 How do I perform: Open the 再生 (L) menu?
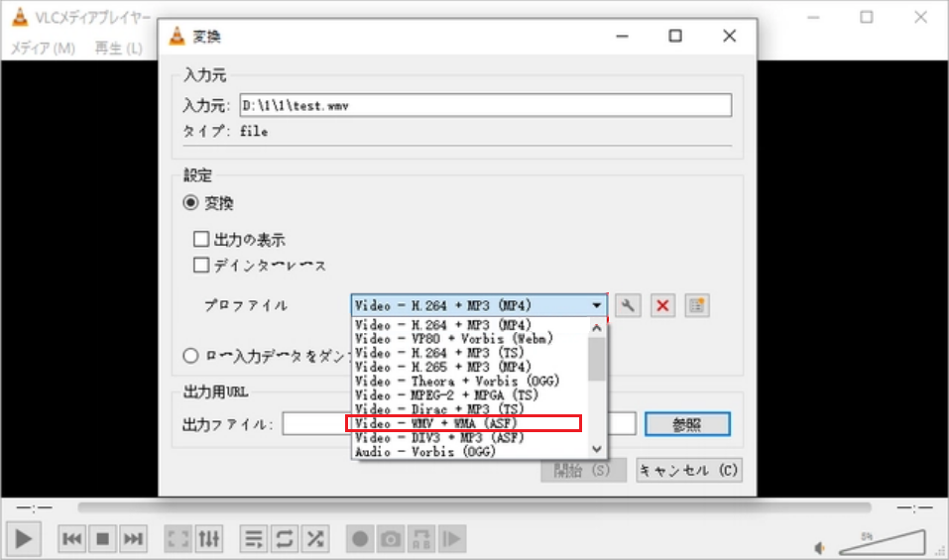pyautogui.click(x=119, y=48)
